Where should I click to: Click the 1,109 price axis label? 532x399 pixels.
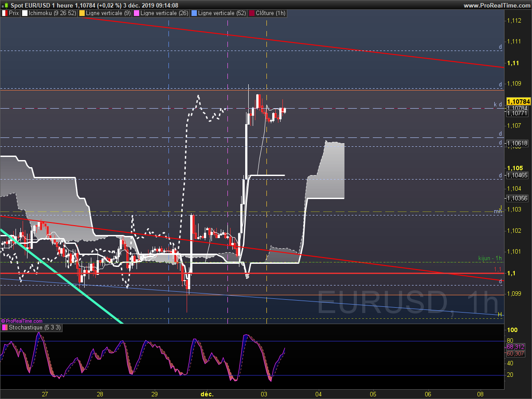tap(514, 83)
